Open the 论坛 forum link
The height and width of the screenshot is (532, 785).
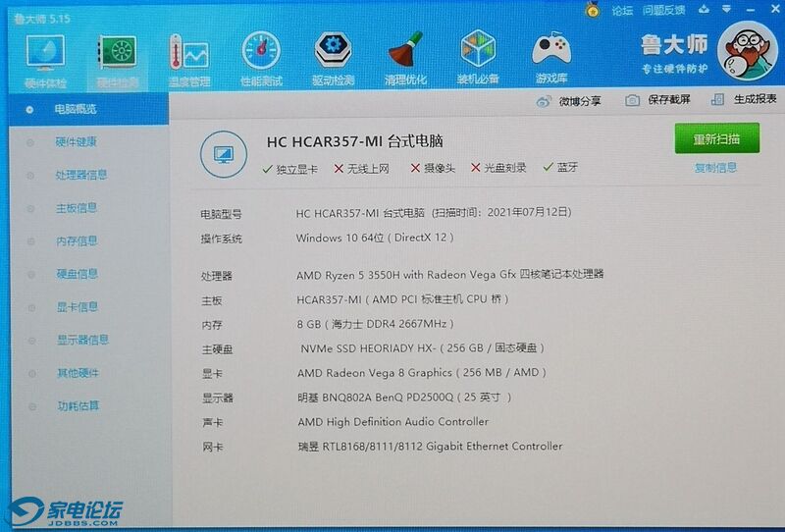pyautogui.click(x=622, y=10)
